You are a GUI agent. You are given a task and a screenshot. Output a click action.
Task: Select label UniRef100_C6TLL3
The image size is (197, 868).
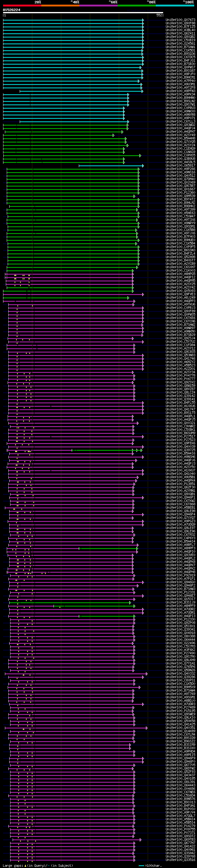[x=180, y=121]
